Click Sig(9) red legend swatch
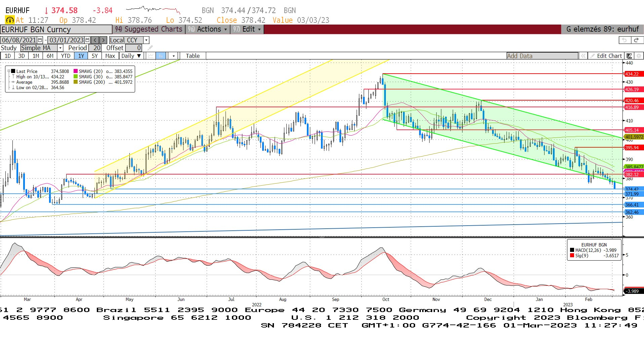 [572, 256]
